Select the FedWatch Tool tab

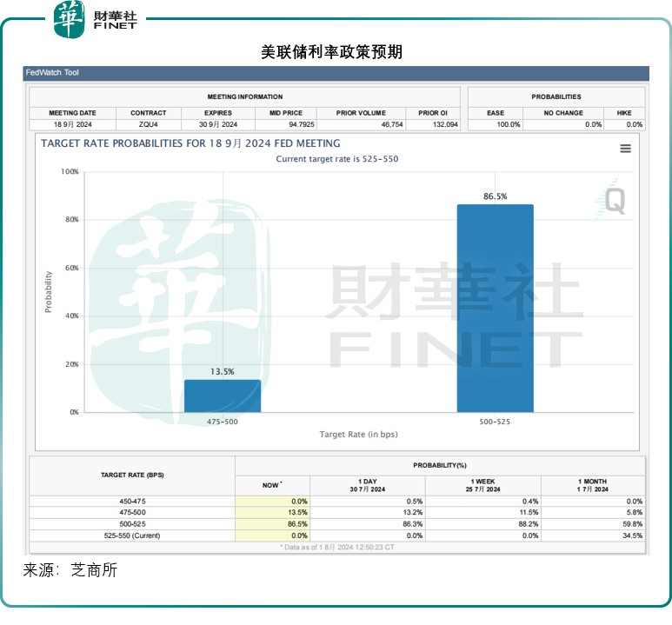point(51,73)
